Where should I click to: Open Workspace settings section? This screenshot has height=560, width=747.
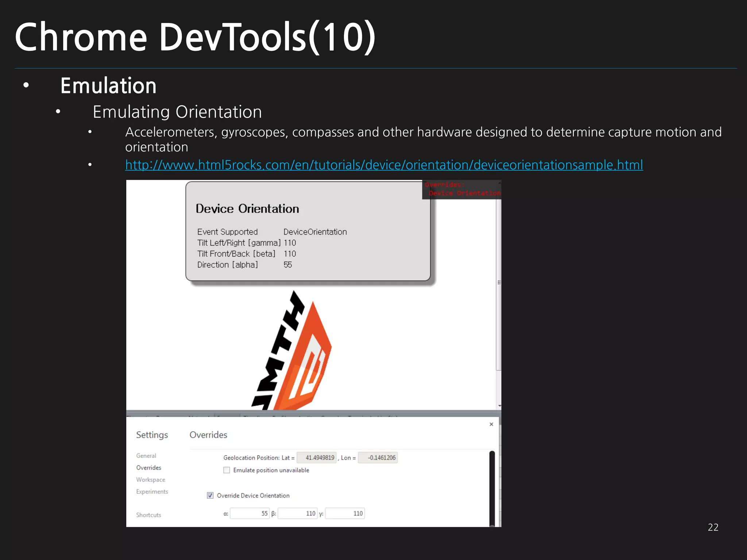tap(151, 480)
